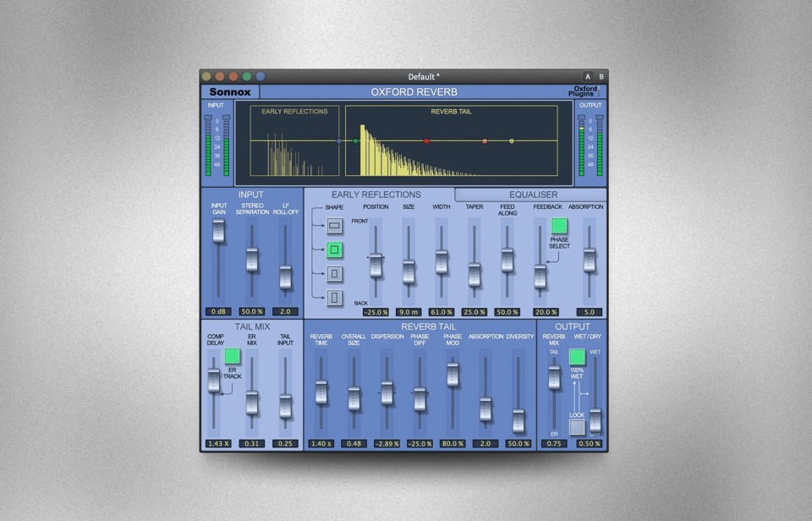Click the Width slider handle
Viewport: 812px width, 521px height.
point(442,261)
